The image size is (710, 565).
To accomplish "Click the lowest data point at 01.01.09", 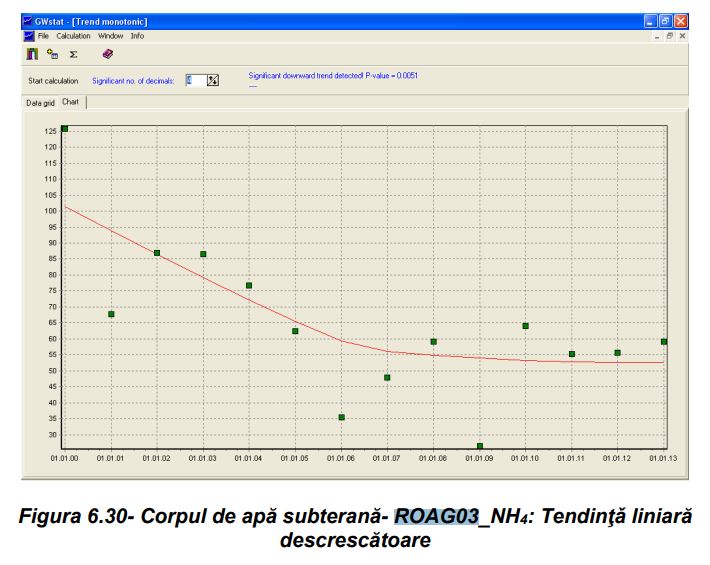I will pos(480,446).
